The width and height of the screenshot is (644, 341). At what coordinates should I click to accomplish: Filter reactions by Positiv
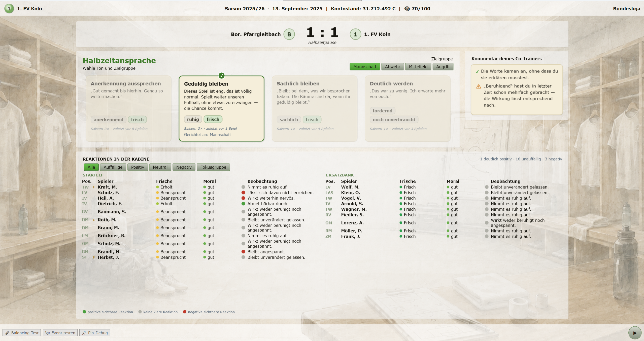click(x=138, y=167)
